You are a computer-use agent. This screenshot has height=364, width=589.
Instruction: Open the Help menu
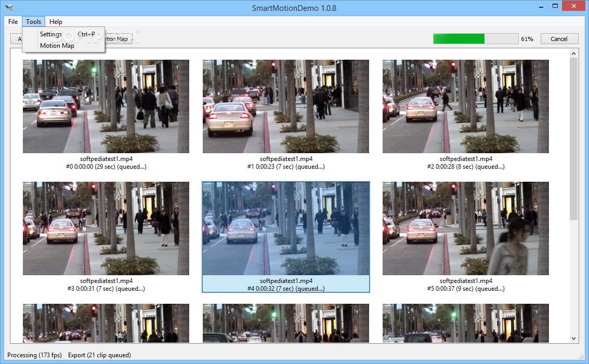(x=56, y=22)
